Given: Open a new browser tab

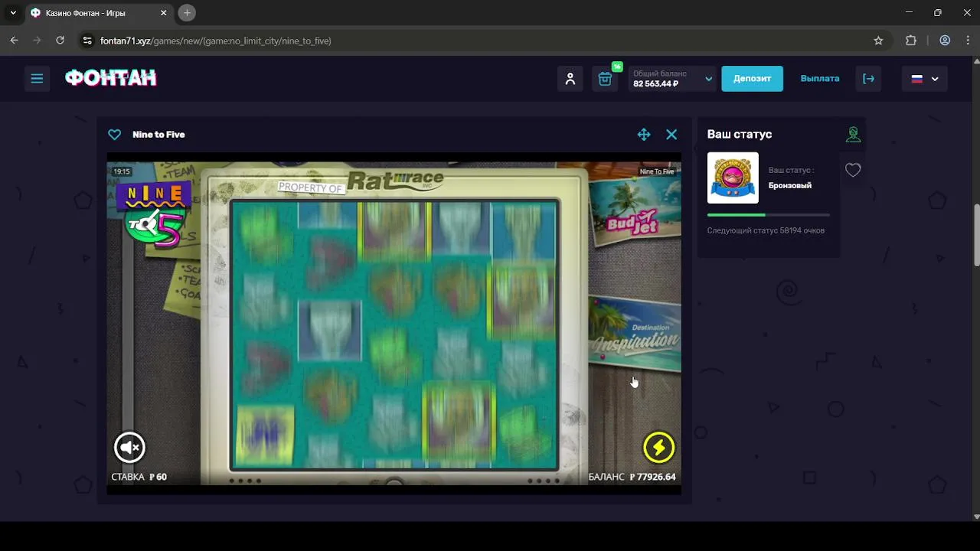Looking at the screenshot, I should (x=187, y=13).
